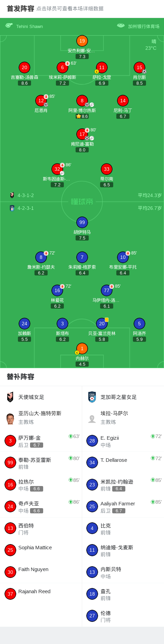
Task: Open orange goalkeeper 1 内赫尔
Action: [x=82, y=348]
